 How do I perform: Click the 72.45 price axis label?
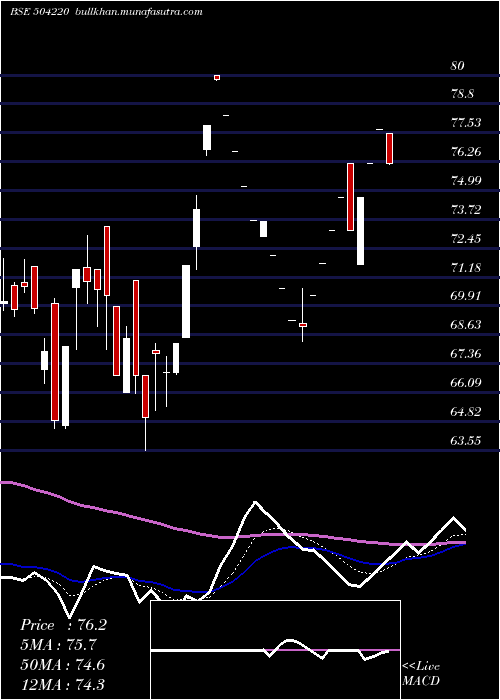[x=466, y=239]
